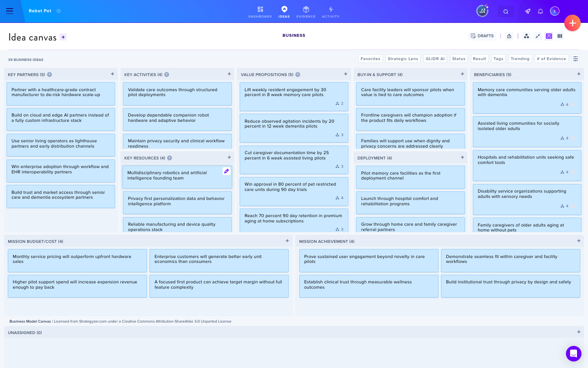The height and width of the screenshot is (368, 588).
Task: Click the BUSINESS canvas heading
Action: [294, 36]
